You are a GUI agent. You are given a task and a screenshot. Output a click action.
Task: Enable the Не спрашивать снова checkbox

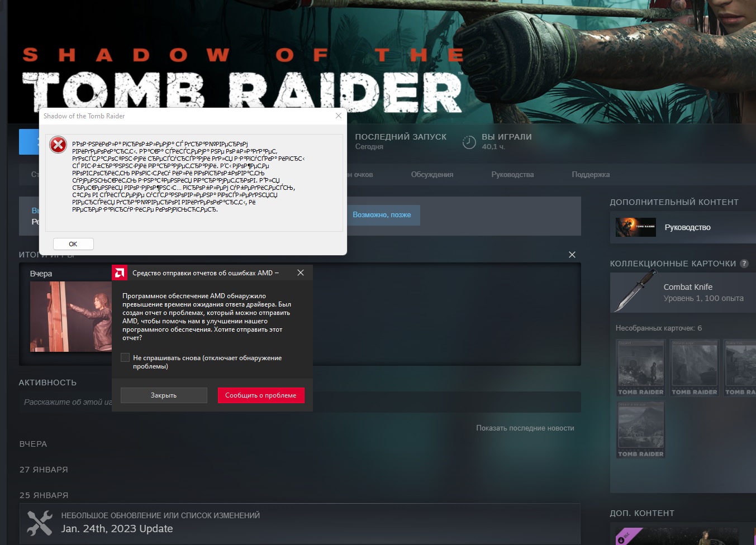(125, 358)
